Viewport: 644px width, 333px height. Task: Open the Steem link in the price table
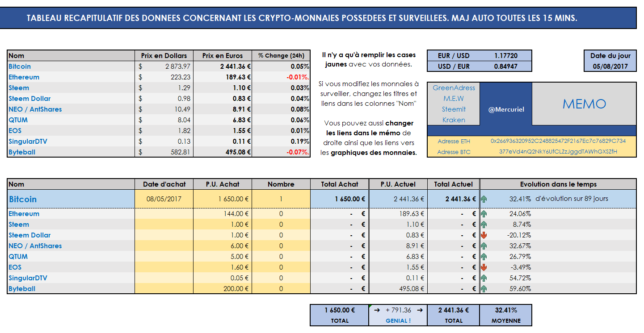[19, 88]
